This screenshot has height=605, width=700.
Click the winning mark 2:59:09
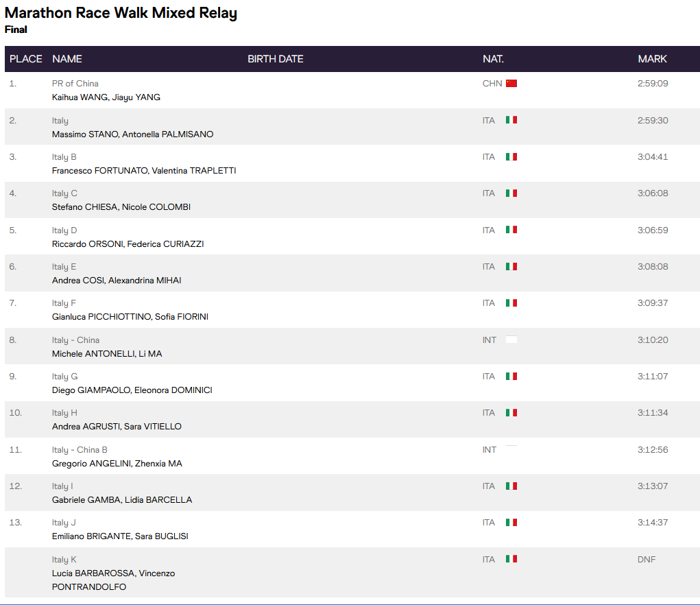click(x=653, y=84)
